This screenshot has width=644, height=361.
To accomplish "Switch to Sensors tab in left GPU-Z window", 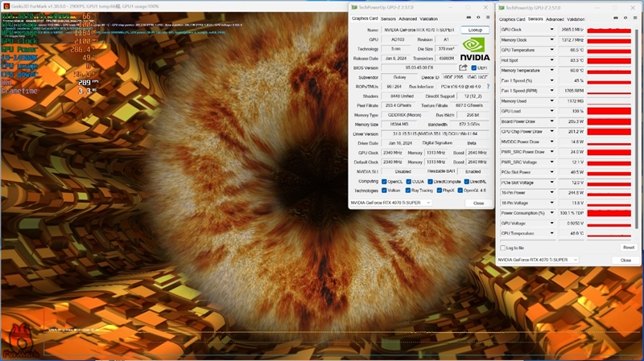I will (x=388, y=18).
